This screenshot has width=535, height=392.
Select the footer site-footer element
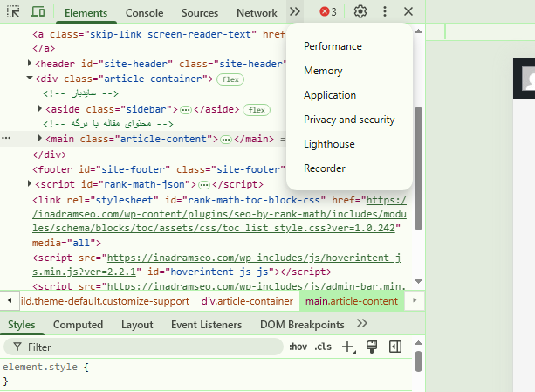click(159, 169)
